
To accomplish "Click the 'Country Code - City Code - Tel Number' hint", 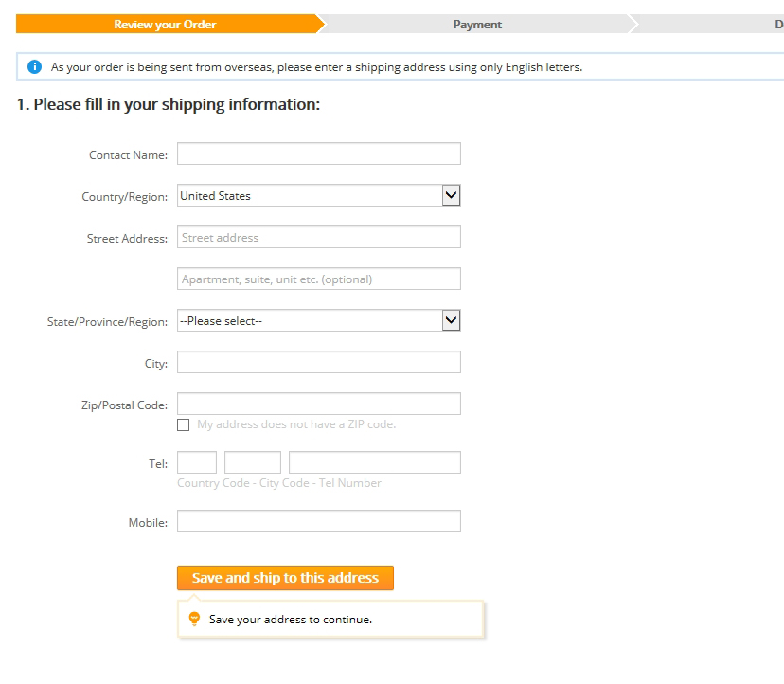I will coord(279,483).
